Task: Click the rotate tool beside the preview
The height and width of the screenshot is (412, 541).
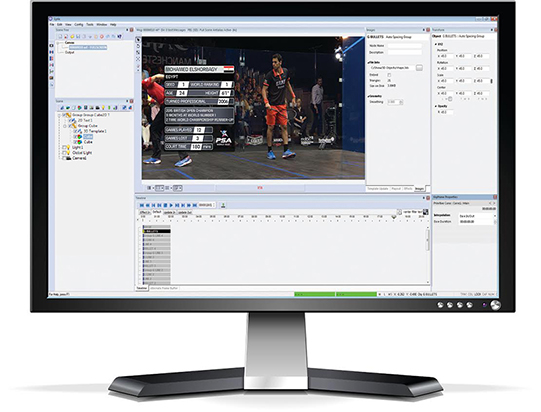Action: [x=138, y=46]
